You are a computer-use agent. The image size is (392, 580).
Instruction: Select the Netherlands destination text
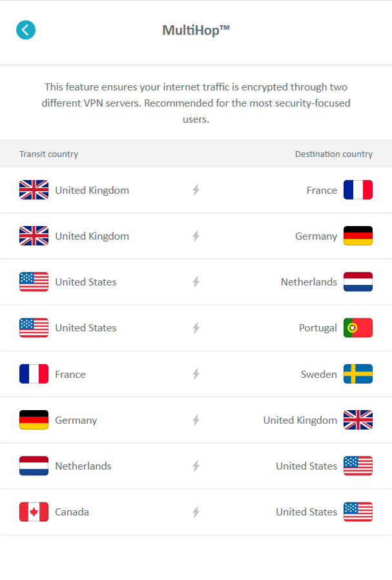(x=309, y=282)
